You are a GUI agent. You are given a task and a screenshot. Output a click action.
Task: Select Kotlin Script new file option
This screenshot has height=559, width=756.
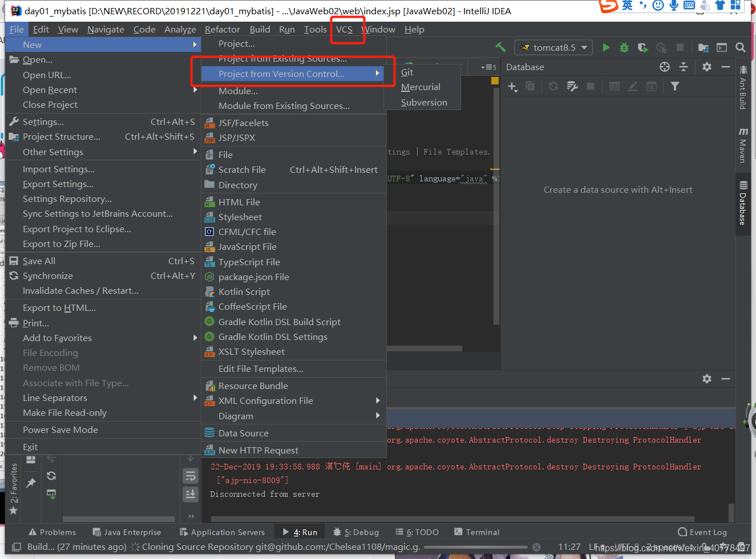click(x=294, y=291)
